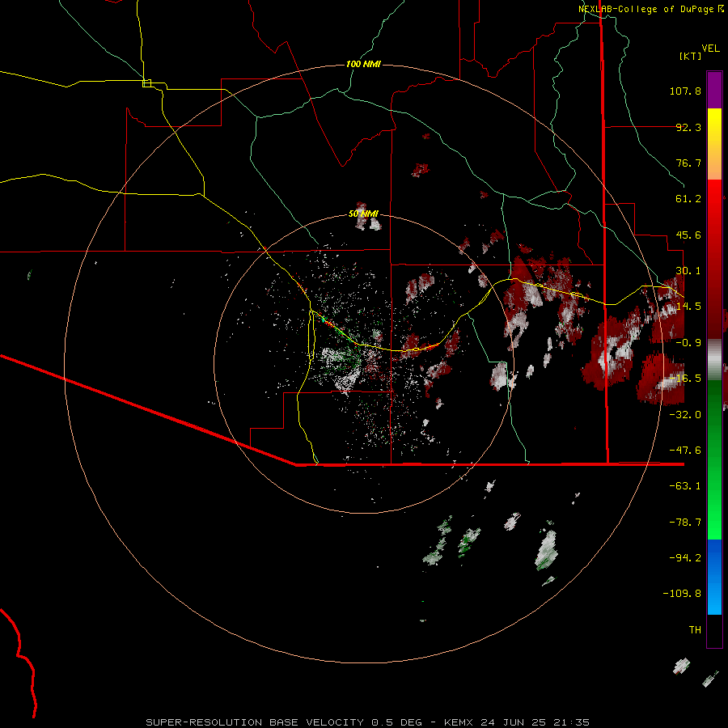Click the SUPER-RESOLUTION BASE VELOCITY caption text
Viewport: 728px width, 728px height.
click(x=255, y=722)
